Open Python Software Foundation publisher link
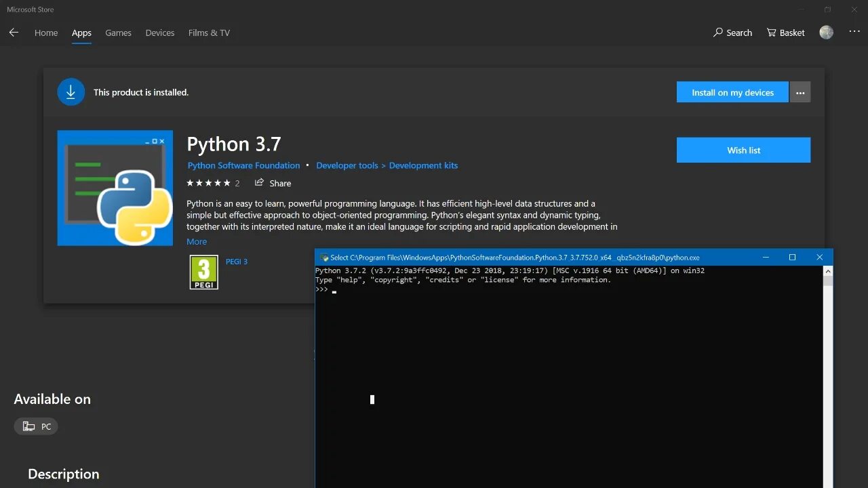This screenshot has height=488, width=868. 243,165
